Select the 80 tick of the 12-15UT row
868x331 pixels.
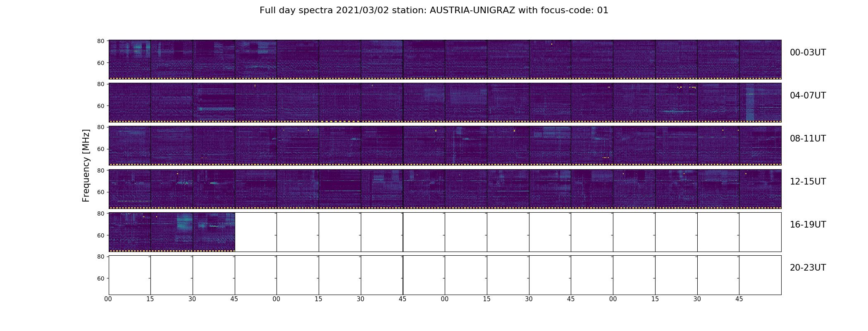click(x=100, y=170)
